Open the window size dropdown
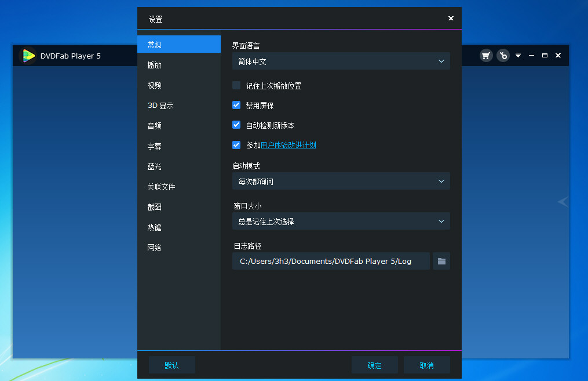Viewport: 588px width, 381px height. 341,221
